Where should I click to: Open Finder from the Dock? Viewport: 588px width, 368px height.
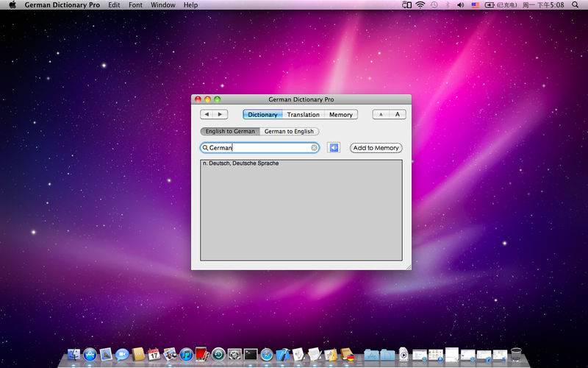[x=73, y=354]
